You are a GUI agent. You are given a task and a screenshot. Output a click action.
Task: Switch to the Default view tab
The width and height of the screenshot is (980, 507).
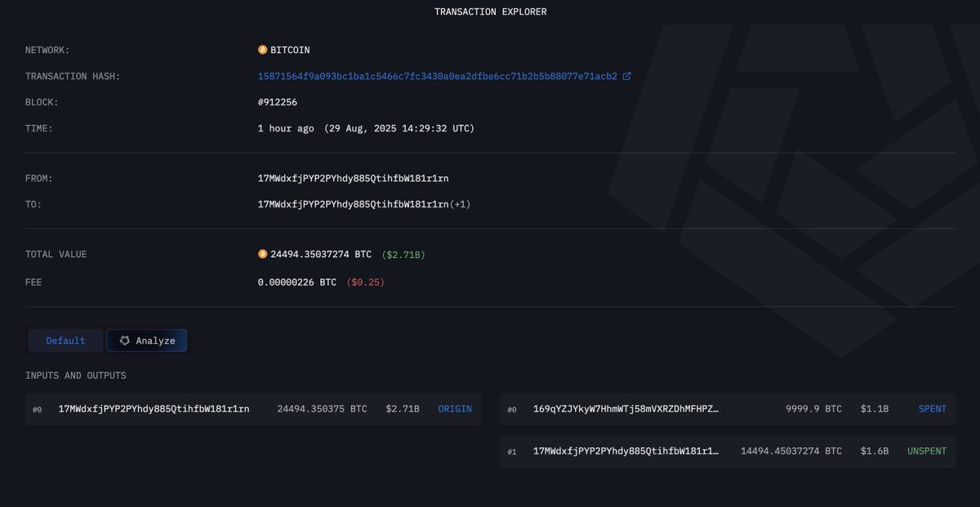click(x=65, y=340)
